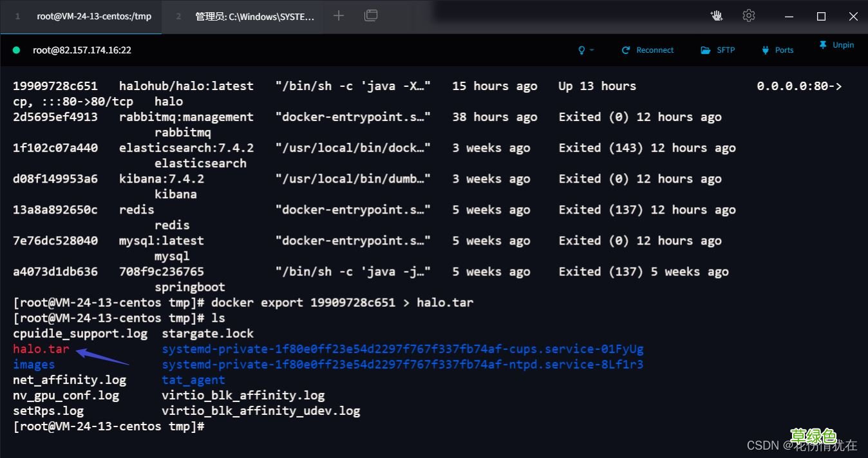Click the session address root@82.157.174.16:22
Viewport: 868px width, 458px height.
click(x=82, y=50)
